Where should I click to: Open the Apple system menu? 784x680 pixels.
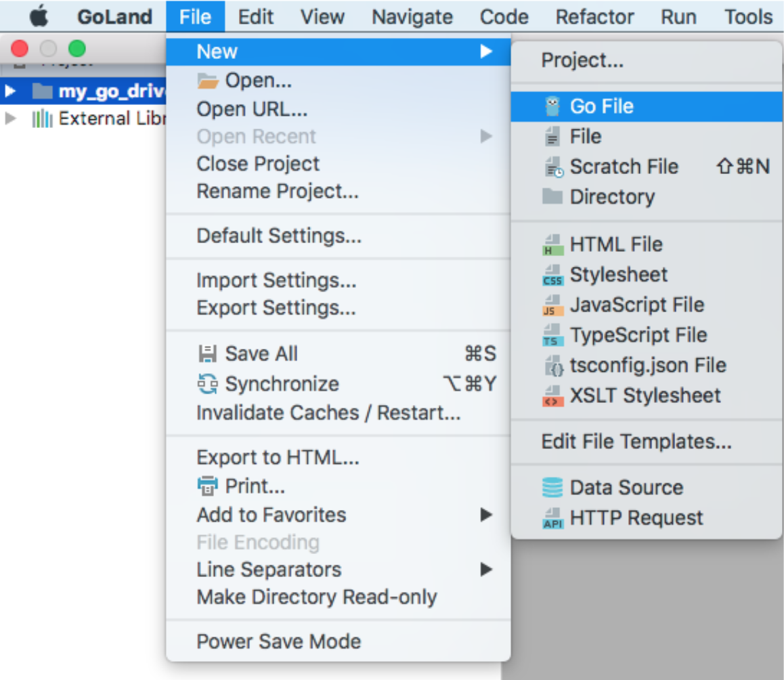(x=39, y=16)
